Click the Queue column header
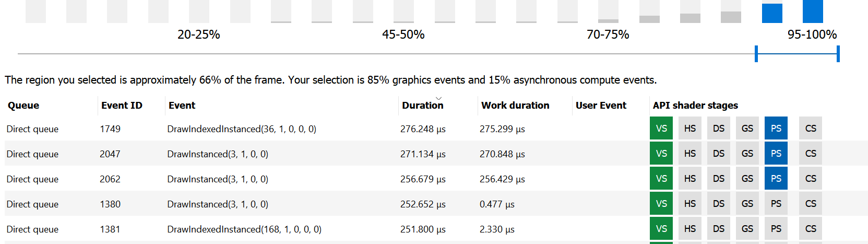The height and width of the screenshot is (244, 868). (23, 106)
